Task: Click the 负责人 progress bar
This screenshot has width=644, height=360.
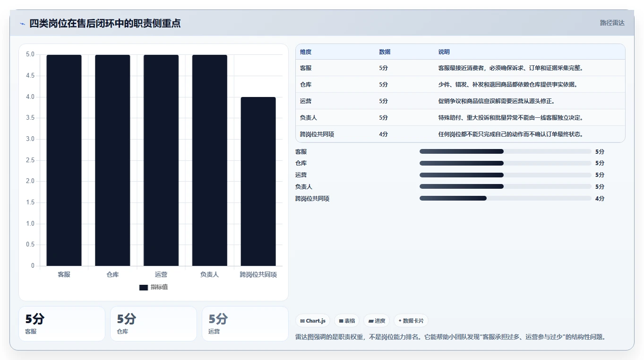Action: coord(506,186)
